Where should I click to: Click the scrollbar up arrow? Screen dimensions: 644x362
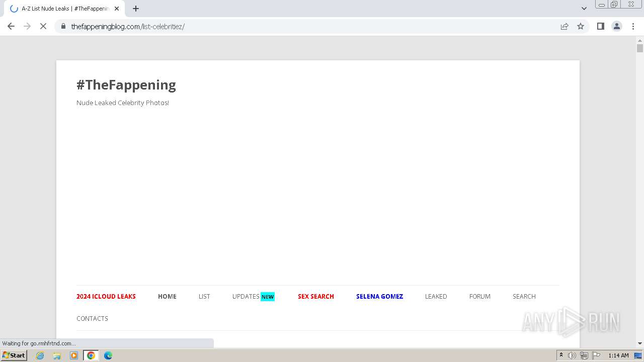tap(640, 40)
